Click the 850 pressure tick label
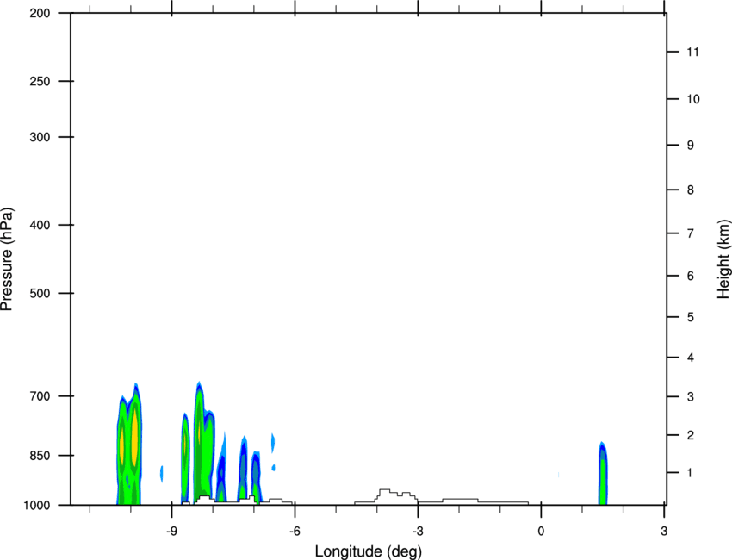The height and width of the screenshot is (560, 732). pos(40,456)
